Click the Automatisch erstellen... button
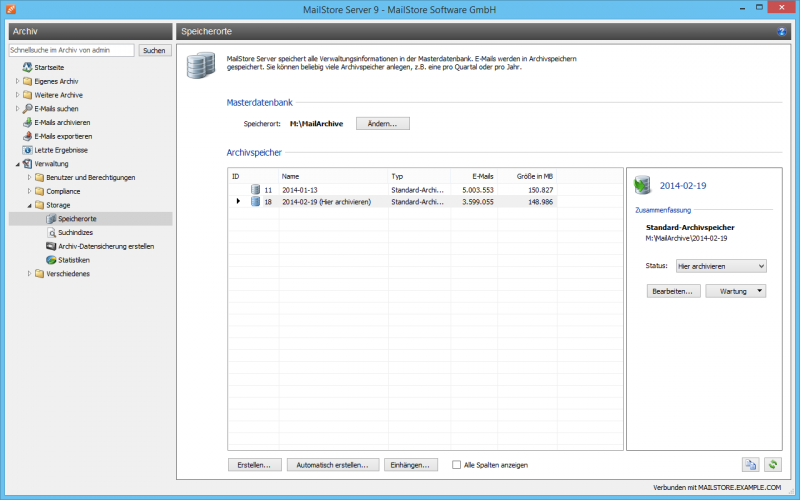This screenshot has height=500, width=800. [333, 465]
